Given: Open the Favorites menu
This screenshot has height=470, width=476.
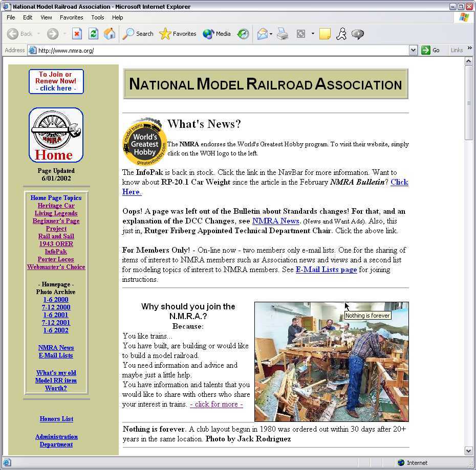Looking at the screenshot, I should pyautogui.click(x=71, y=17).
